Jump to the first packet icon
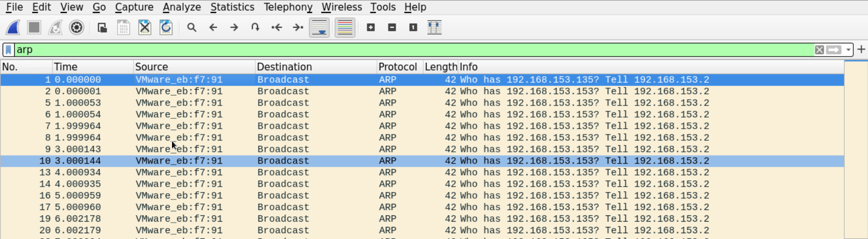This screenshot has width=868, height=239. [276, 27]
